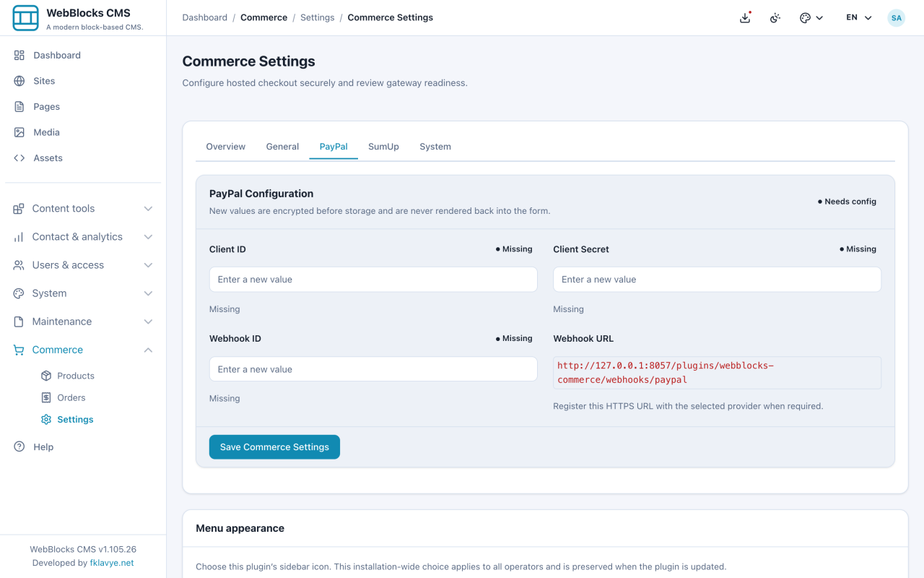Open the EN language dropdown
924x578 pixels.
pyautogui.click(x=859, y=17)
